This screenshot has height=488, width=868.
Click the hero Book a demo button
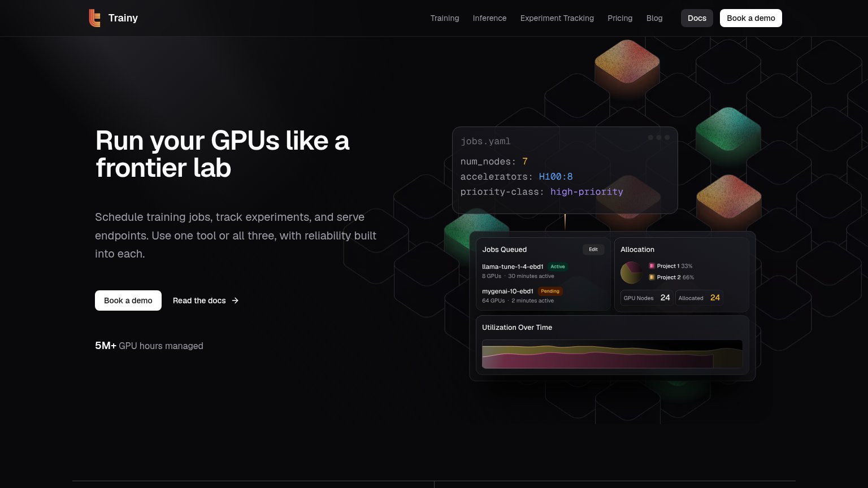click(x=128, y=300)
